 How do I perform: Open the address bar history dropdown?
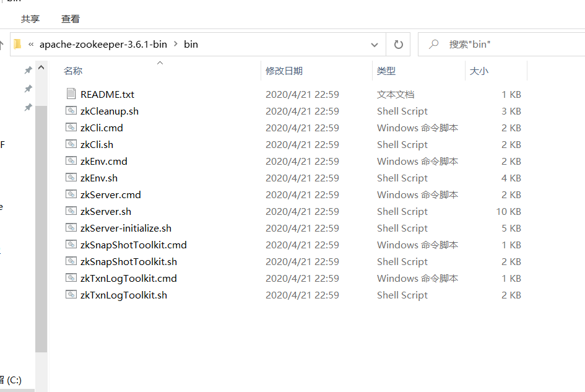click(x=374, y=45)
